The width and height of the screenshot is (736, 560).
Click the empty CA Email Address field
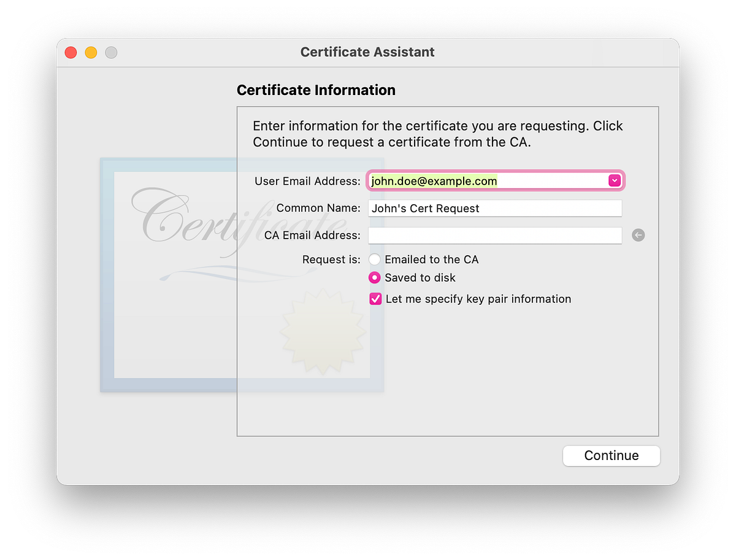[494, 235]
